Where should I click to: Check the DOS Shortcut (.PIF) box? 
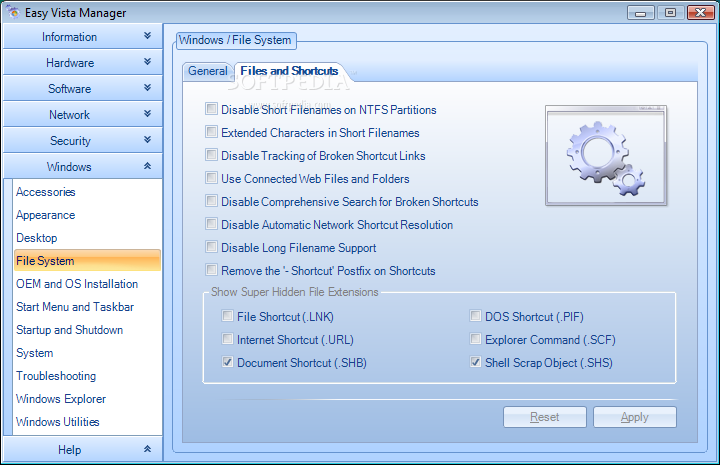[x=475, y=316]
